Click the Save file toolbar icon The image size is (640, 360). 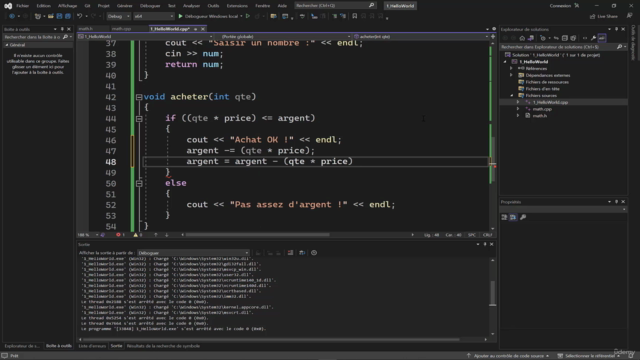click(59, 16)
